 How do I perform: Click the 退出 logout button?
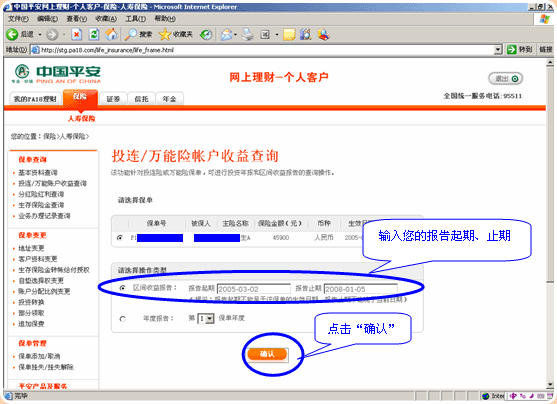click(x=506, y=79)
